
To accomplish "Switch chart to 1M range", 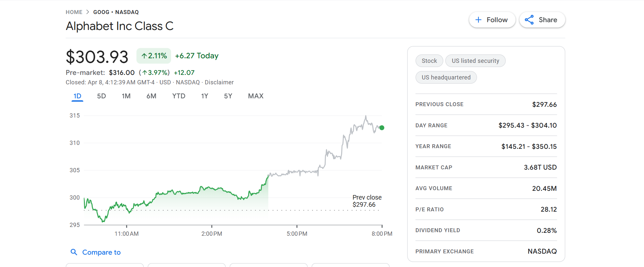I will pyautogui.click(x=126, y=96).
